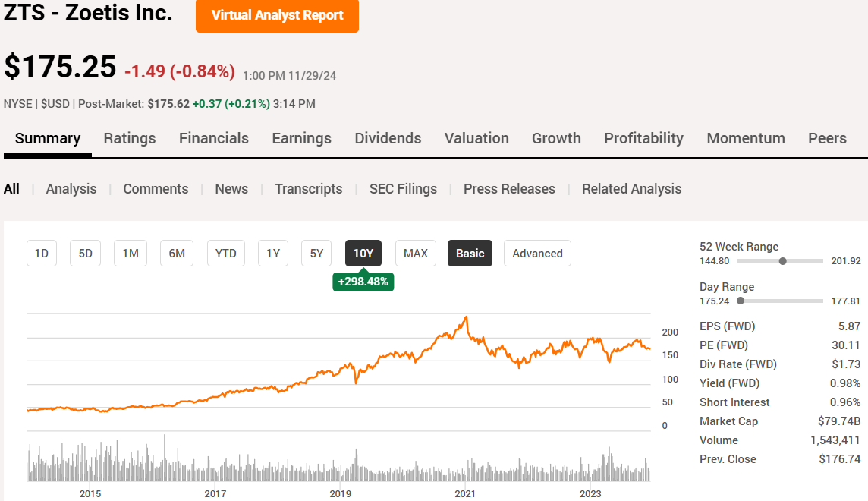Open the Dividends tab
The width and height of the screenshot is (868, 501).
pos(388,138)
